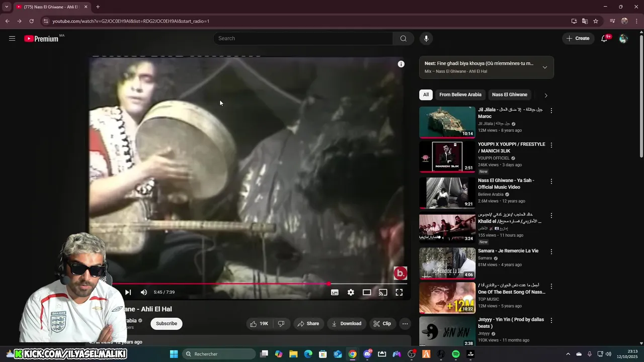Click the address bar URL
644x362 pixels.
pos(131,21)
